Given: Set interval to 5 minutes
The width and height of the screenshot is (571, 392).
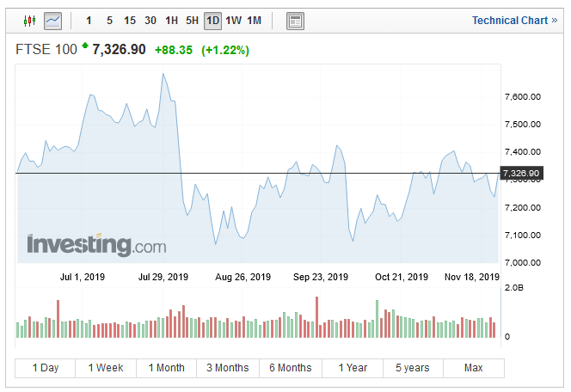Looking at the screenshot, I should (109, 21).
